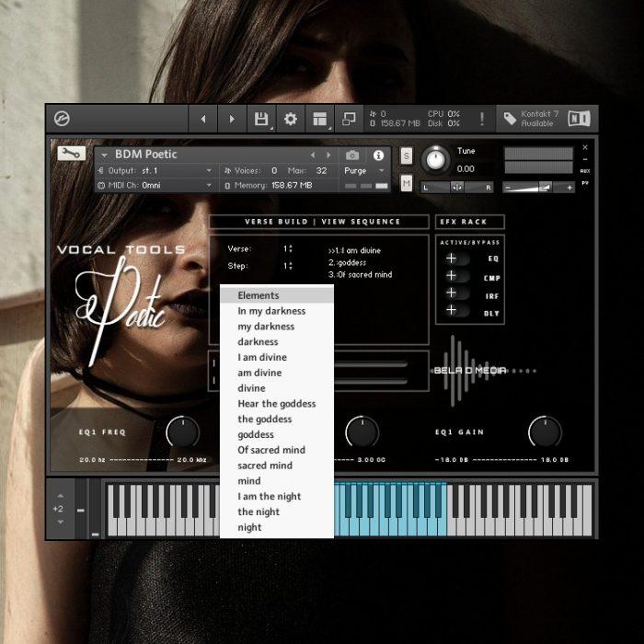Select previous instrument arrow beside BDM Poetic
This screenshot has width=644, height=644.
tap(313, 155)
